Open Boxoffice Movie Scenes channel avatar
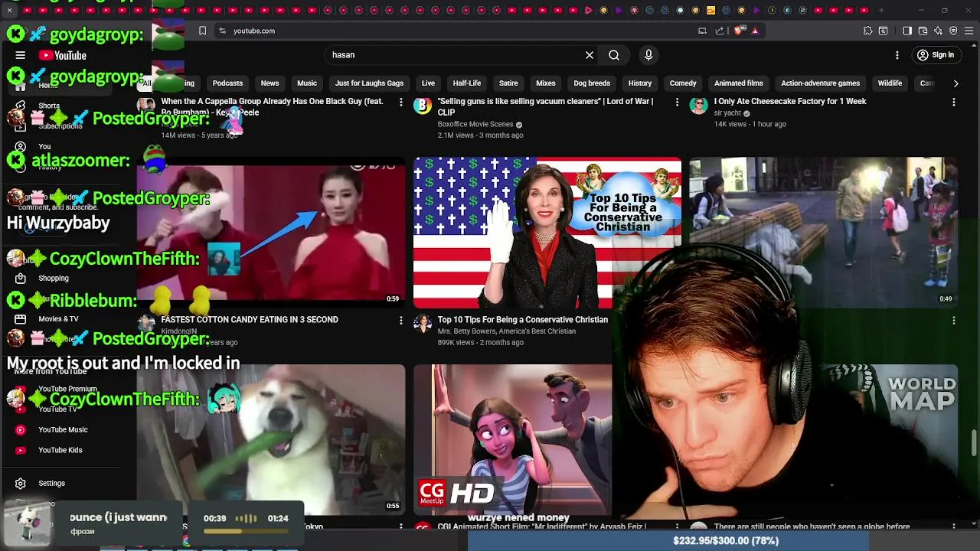Image resolution: width=980 pixels, height=551 pixels. pos(423,106)
